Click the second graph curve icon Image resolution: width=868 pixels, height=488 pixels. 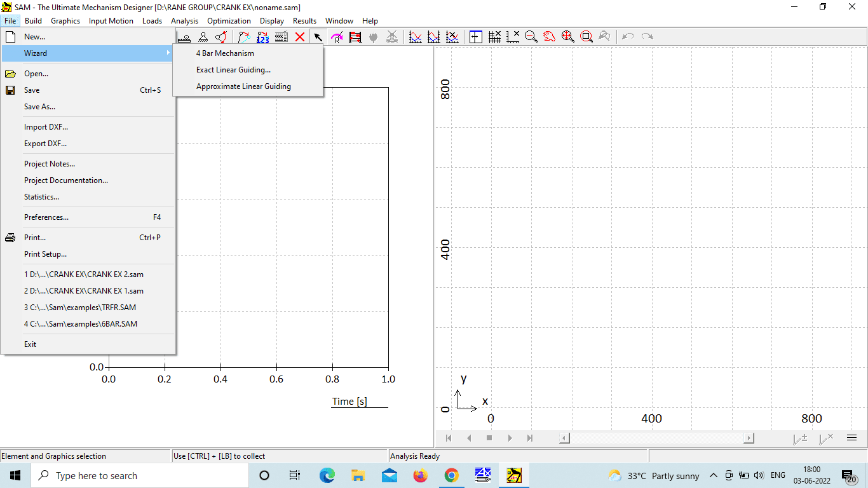pyautogui.click(x=433, y=37)
